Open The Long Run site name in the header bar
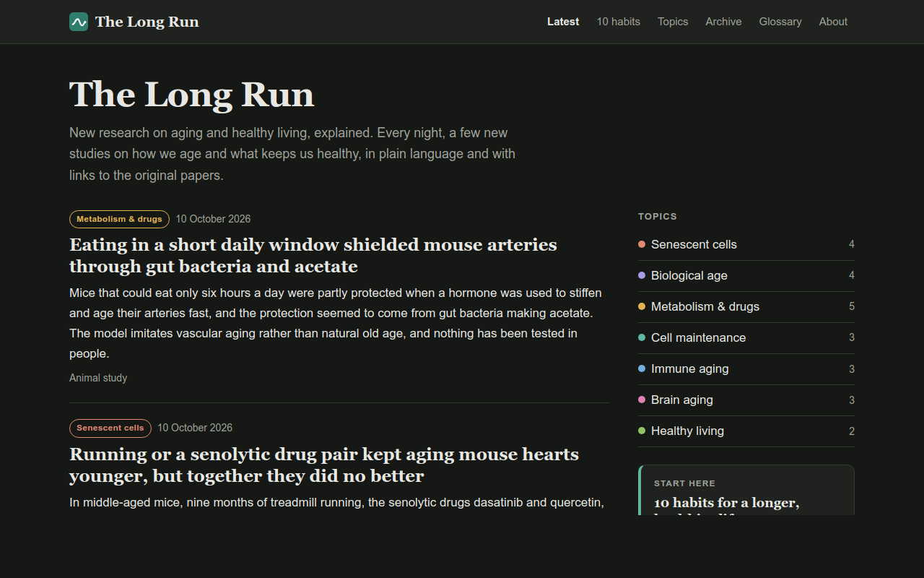924x578 pixels. tap(147, 22)
